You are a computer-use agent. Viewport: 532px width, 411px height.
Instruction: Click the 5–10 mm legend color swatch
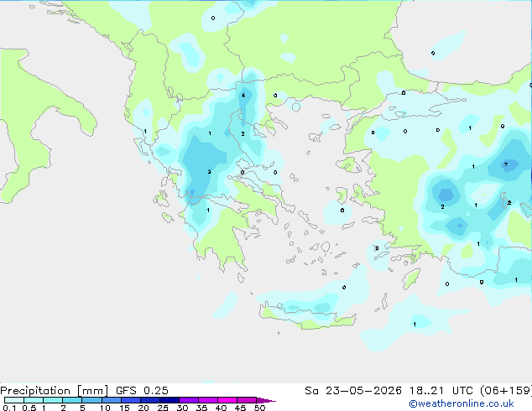point(92,400)
